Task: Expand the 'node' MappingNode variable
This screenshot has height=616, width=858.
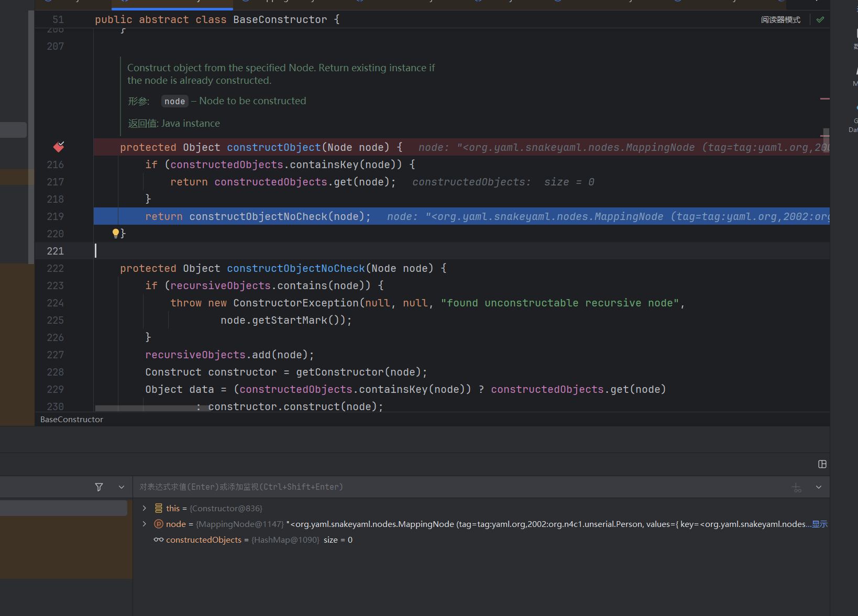Action: tap(145, 524)
